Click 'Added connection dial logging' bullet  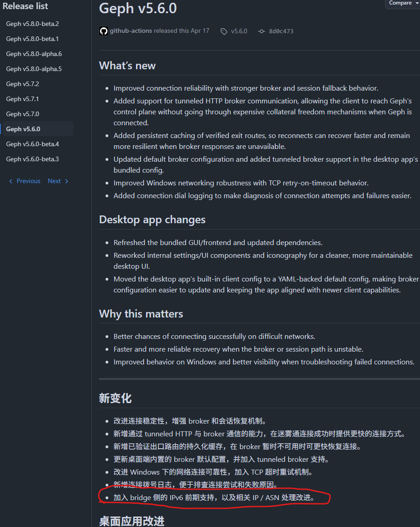pos(262,196)
